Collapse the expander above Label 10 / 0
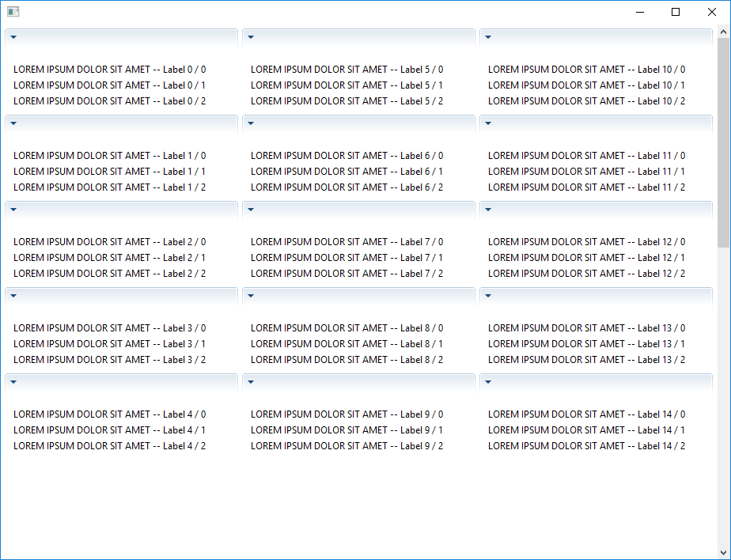This screenshot has width=731, height=560. pyautogui.click(x=488, y=37)
